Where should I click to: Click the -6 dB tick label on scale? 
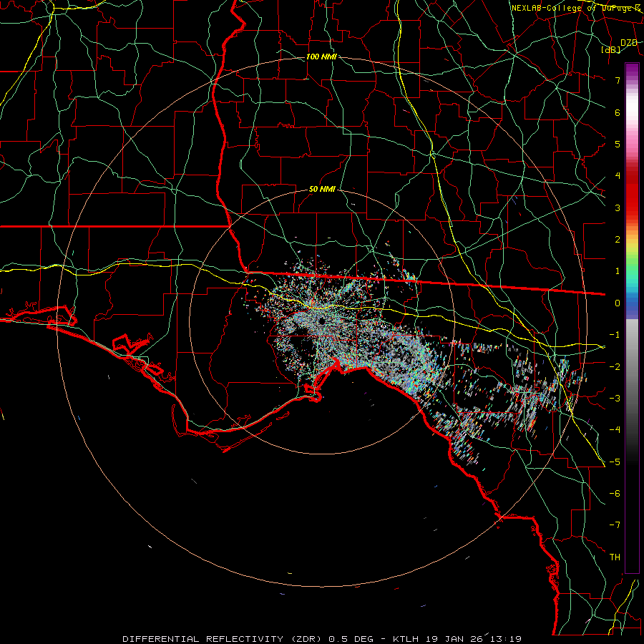pyautogui.click(x=615, y=493)
